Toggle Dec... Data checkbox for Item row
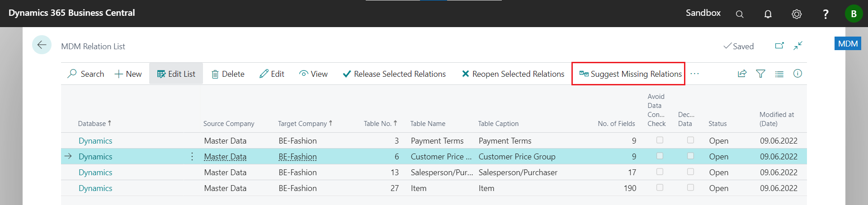The height and width of the screenshot is (205, 868). pyautogui.click(x=690, y=187)
